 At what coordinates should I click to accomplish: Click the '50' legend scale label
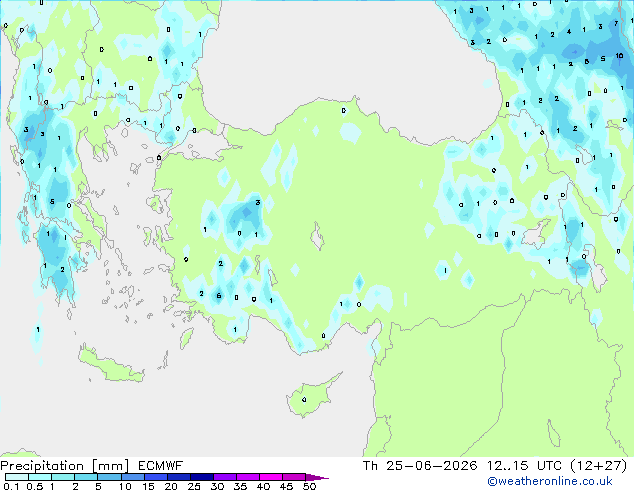310,486
